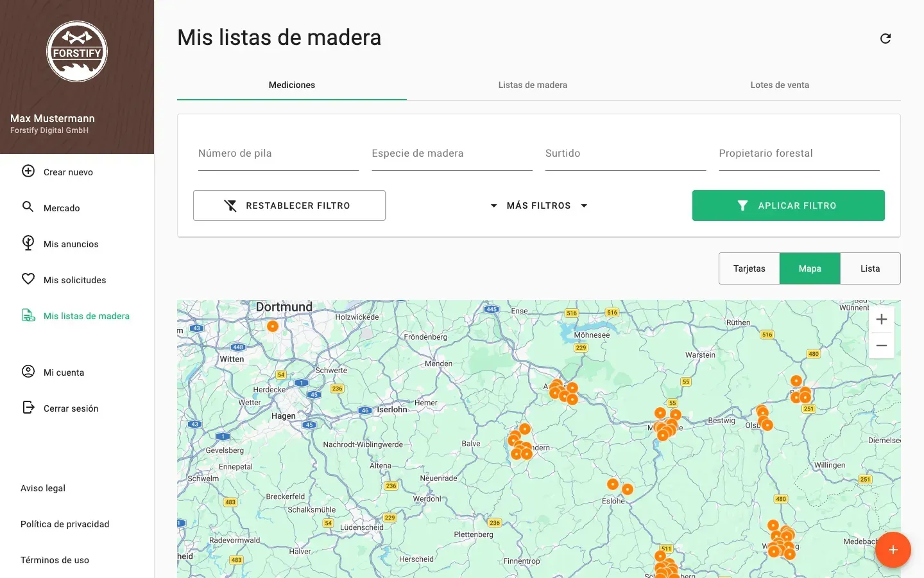Viewport: 924px width, 578px height.
Task: Open the Surtido field
Action: click(x=626, y=154)
